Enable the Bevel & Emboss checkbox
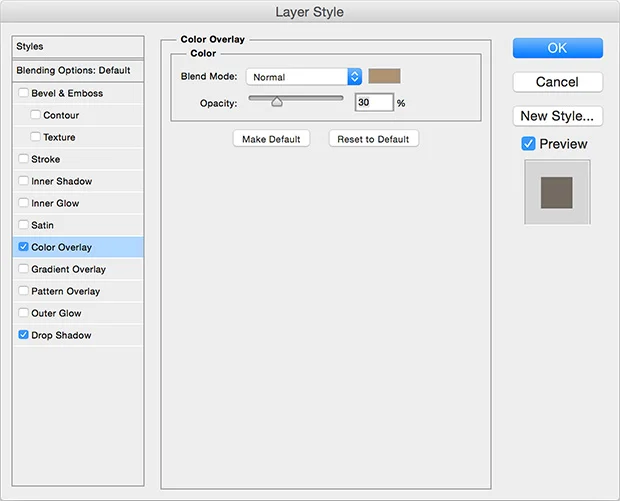Image resolution: width=620 pixels, height=501 pixels. (x=23, y=93)
